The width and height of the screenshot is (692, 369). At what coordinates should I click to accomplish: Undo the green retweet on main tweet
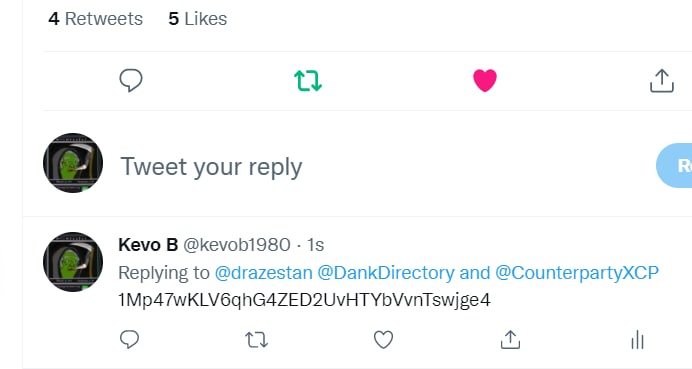point(308,81)
